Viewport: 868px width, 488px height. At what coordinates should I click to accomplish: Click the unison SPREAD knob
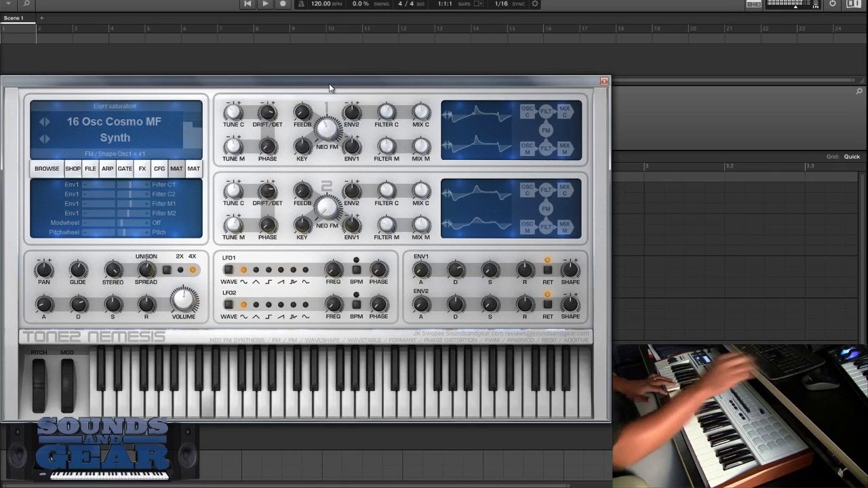pos(146,270)
